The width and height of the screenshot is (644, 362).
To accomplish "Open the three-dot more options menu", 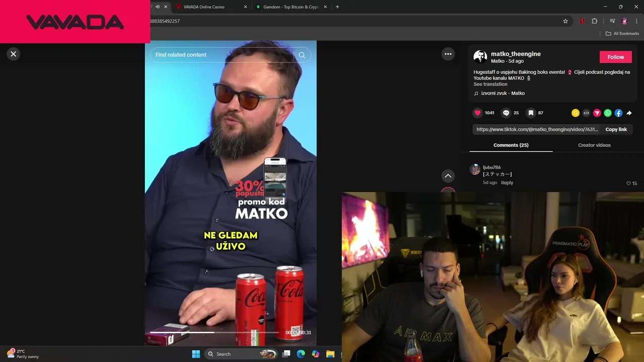I will click(x=448, y=54).
